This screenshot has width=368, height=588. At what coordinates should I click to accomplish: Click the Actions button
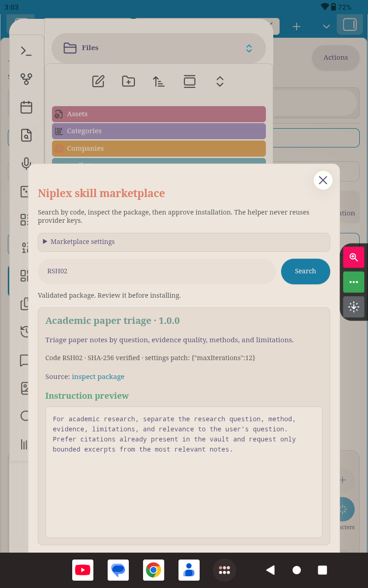[x=336, y=57]
